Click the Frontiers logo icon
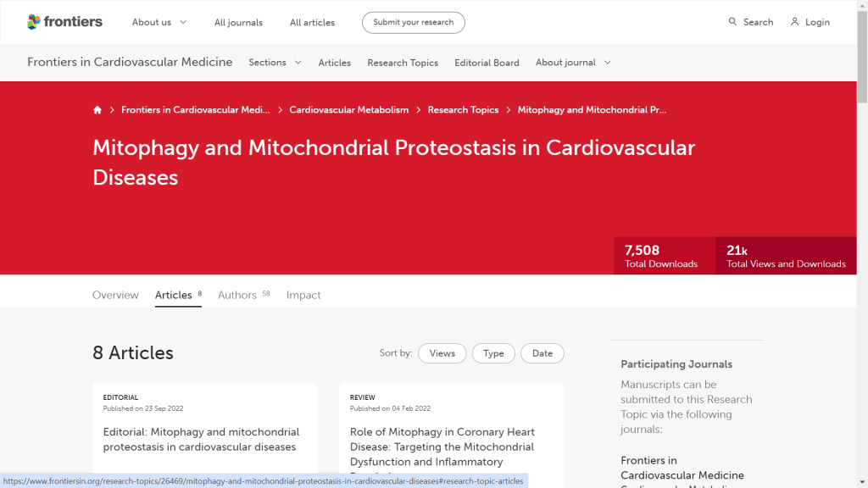Viewport: 868px width, 488px height. (34, 22)
